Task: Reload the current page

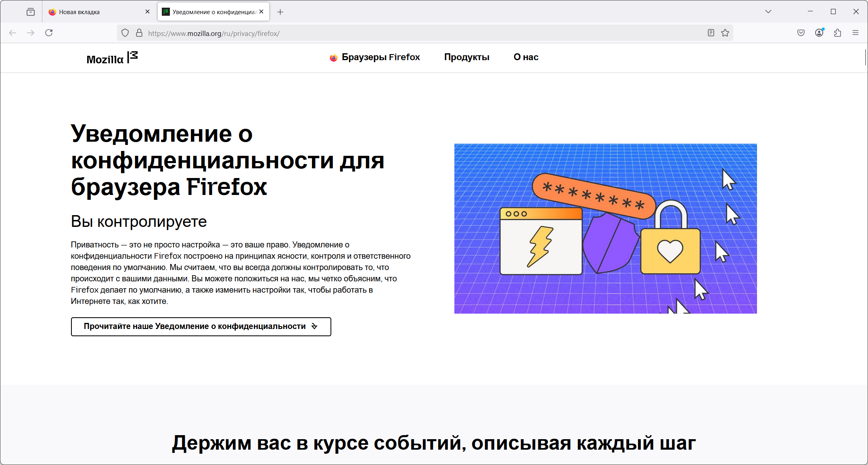Action: [49, 33]
